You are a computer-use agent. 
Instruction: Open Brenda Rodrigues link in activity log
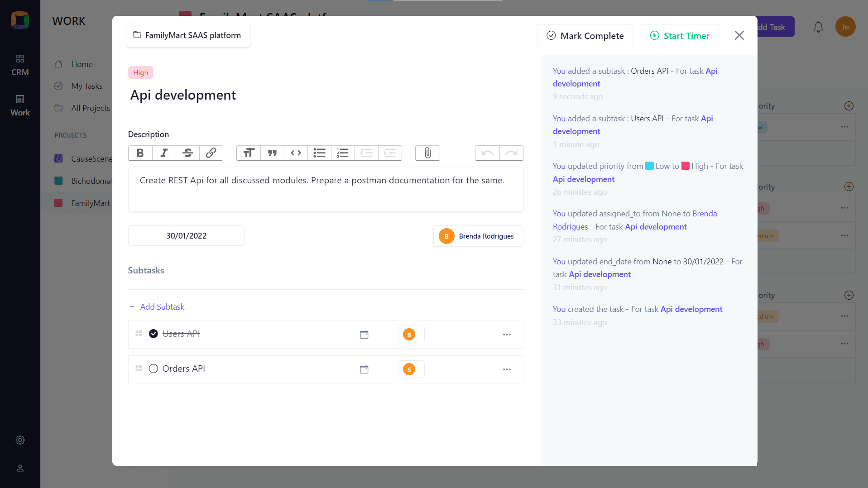tap(635, 220)
